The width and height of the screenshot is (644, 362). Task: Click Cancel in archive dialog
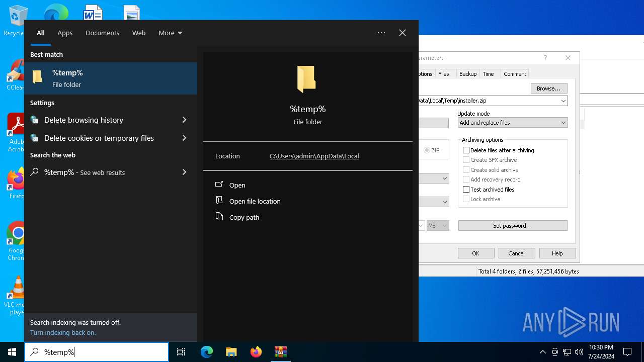516,253
